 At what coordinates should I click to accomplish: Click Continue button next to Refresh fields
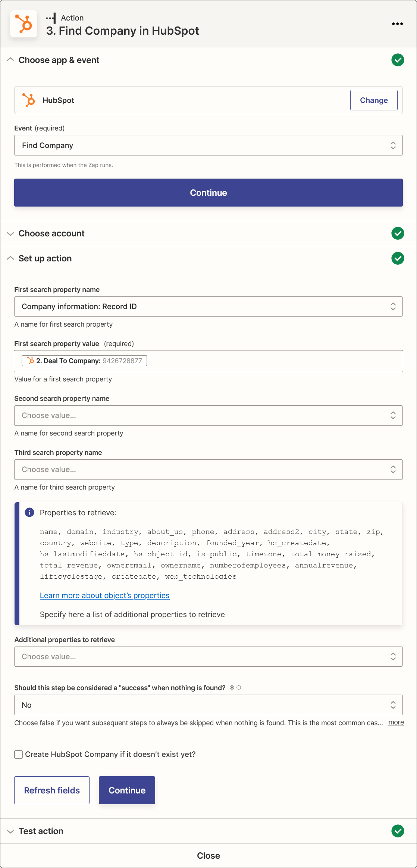(127, 790)
